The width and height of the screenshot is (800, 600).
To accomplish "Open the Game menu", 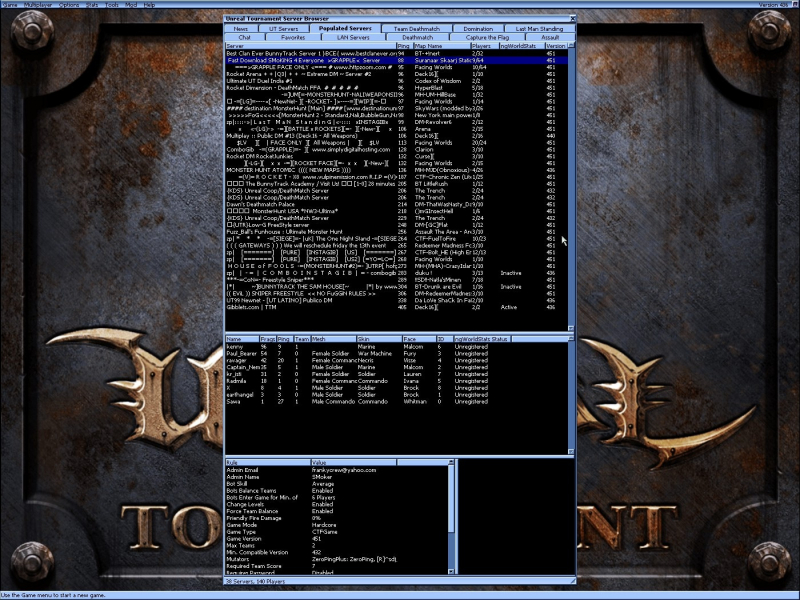I will coord(10,5).
